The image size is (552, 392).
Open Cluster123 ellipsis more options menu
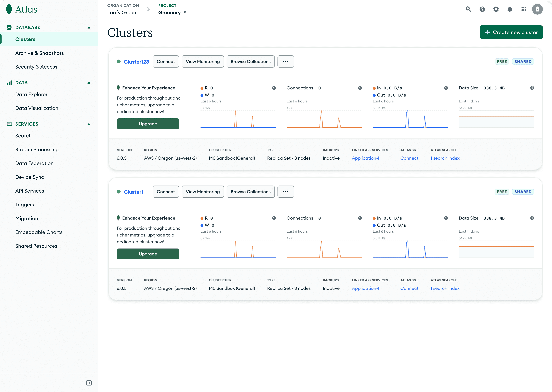tap(285, 62)
